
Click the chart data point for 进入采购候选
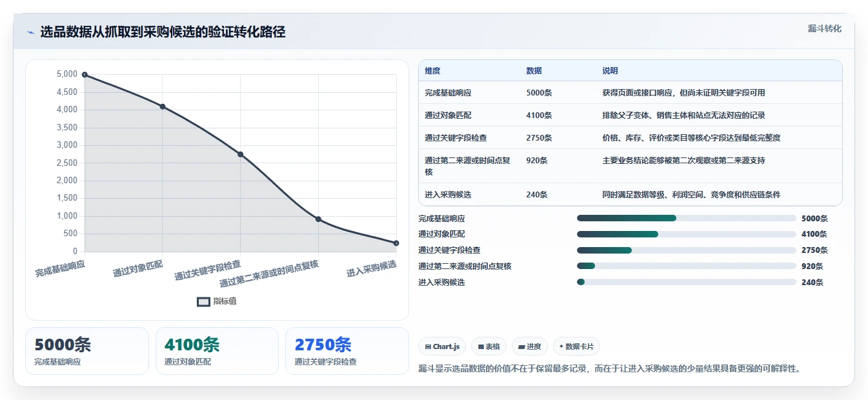tap(396, 243)
